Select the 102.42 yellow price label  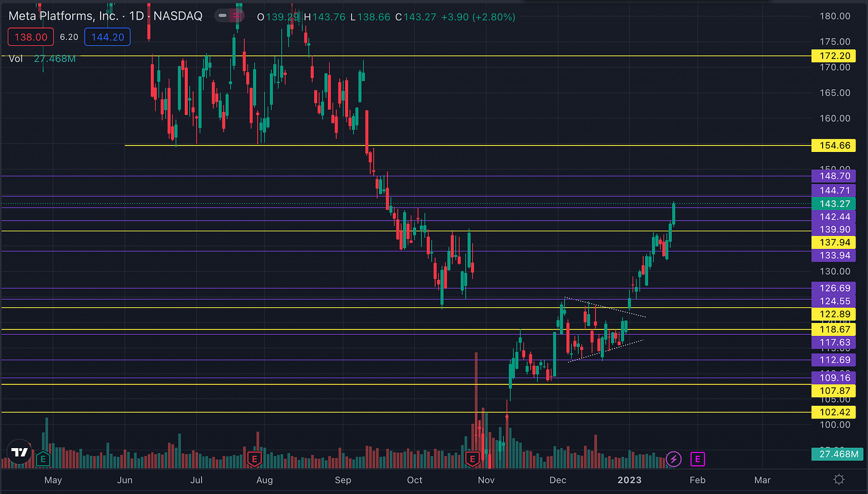tap(834, 412)
